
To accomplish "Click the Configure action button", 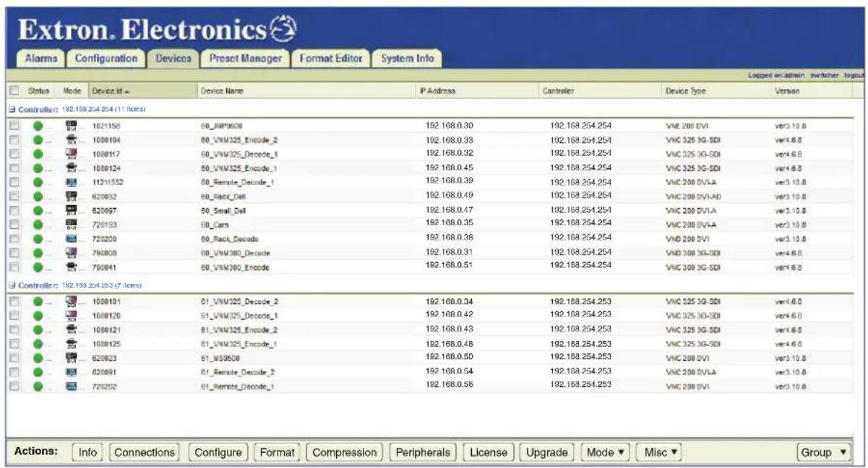I will click(218, 452).
